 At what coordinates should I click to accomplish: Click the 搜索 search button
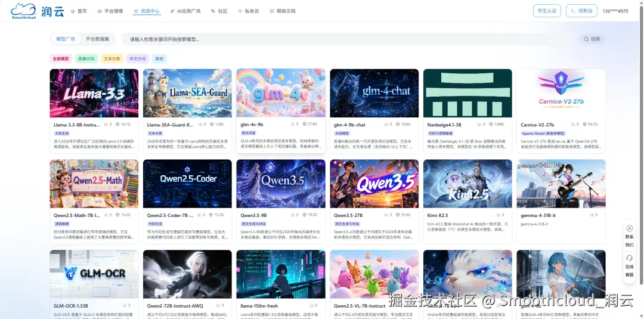pos(592,39)
